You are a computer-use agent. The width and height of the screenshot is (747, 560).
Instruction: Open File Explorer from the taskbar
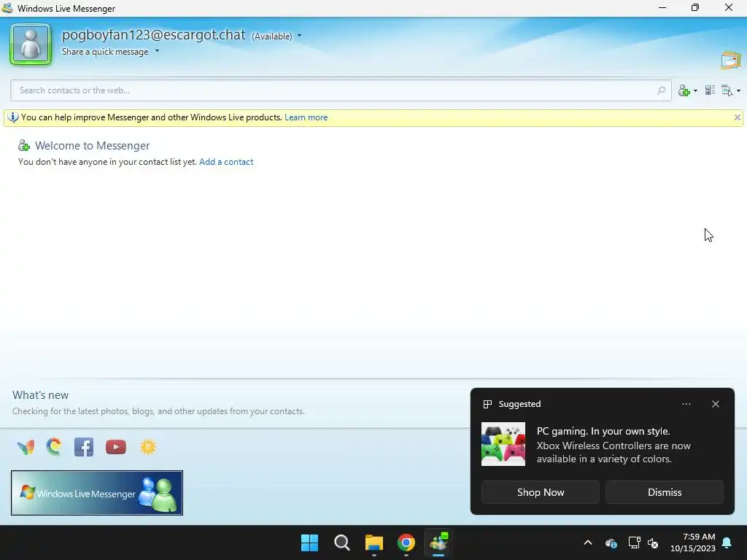[374, 542]
